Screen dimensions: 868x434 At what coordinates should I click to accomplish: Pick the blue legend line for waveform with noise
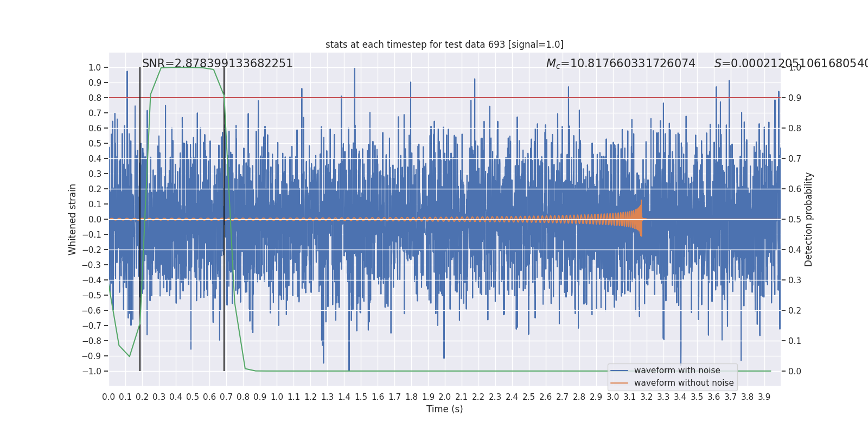[x=619, y=371]
